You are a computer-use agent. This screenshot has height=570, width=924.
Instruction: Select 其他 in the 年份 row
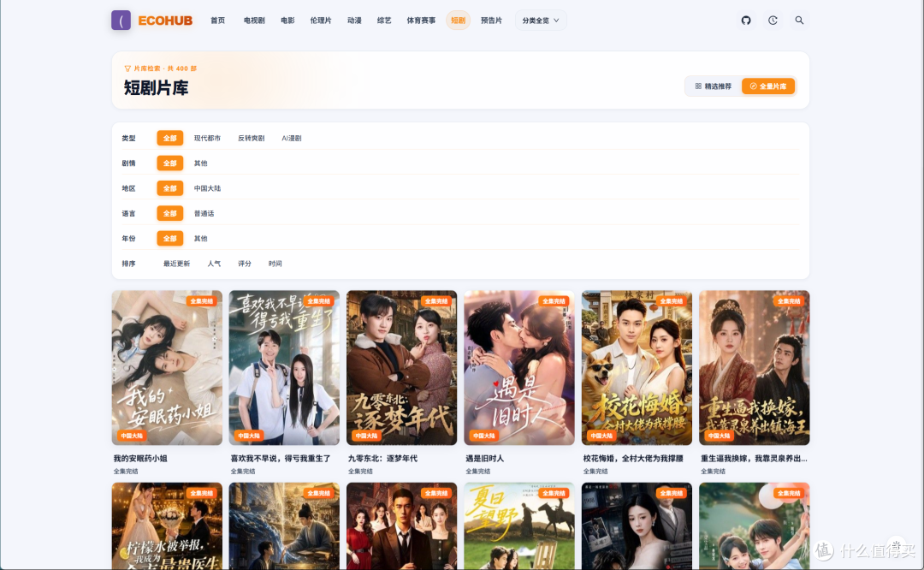(x=200, y=238)
